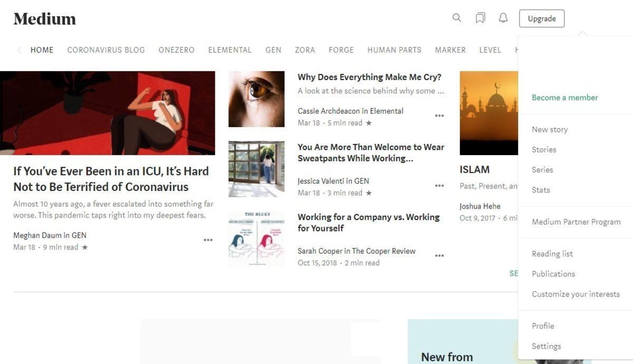
Task: Click the Upgrade button
Action: (542, 18)
